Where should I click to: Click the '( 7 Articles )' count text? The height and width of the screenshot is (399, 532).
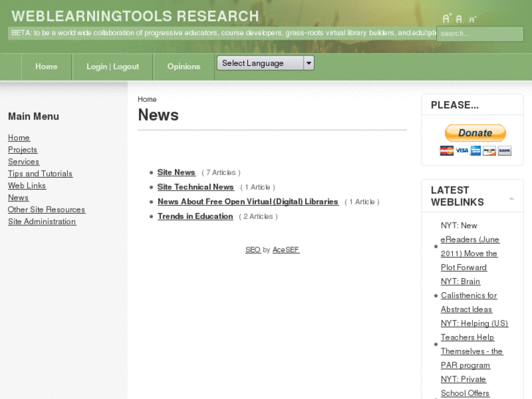pos(221,173)
